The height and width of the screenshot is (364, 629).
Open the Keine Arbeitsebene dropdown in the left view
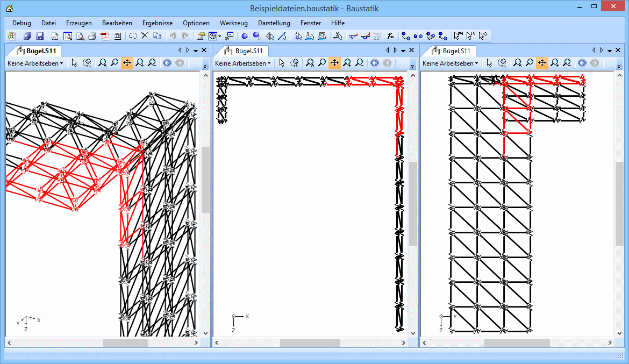click(x=35, y=63)
